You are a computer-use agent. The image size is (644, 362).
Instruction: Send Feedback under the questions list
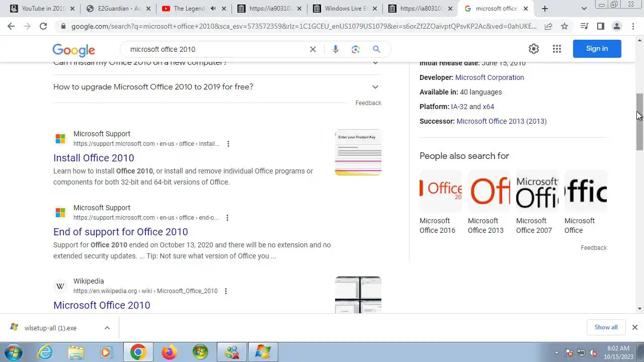368,103
